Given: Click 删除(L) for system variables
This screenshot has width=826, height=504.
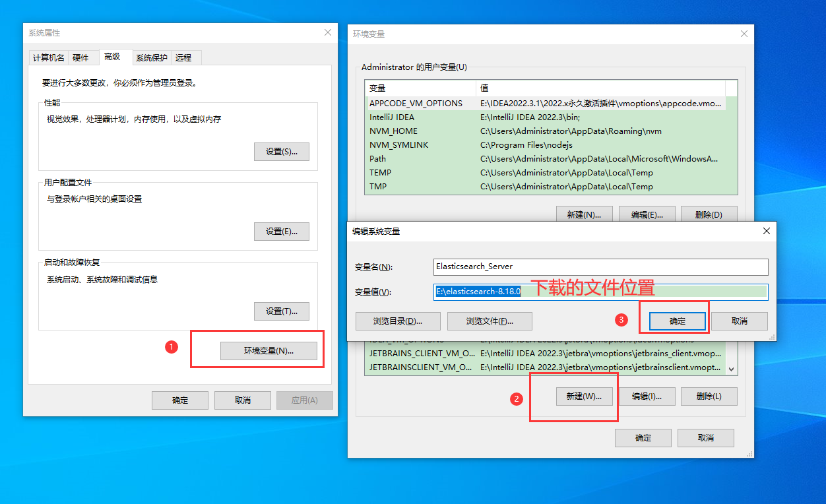Looking at the screenshot, I should [x=709, y=396].
